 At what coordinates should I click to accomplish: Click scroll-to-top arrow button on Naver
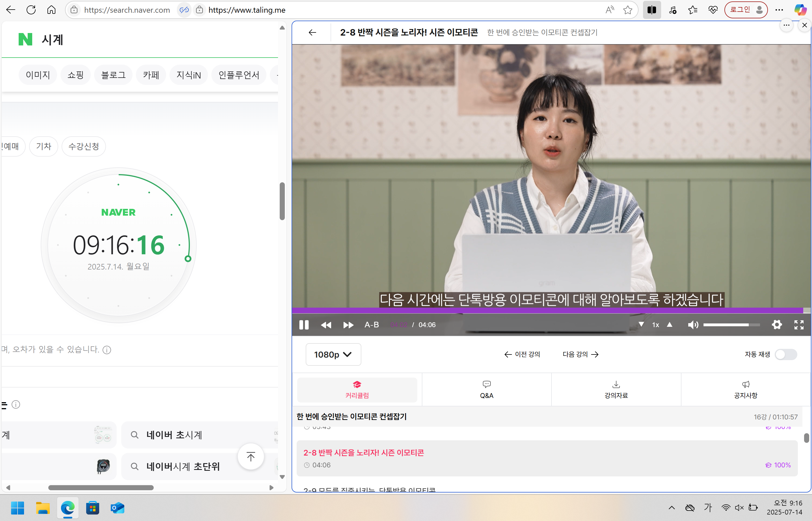pyautogui.click(x=251, y=457)
